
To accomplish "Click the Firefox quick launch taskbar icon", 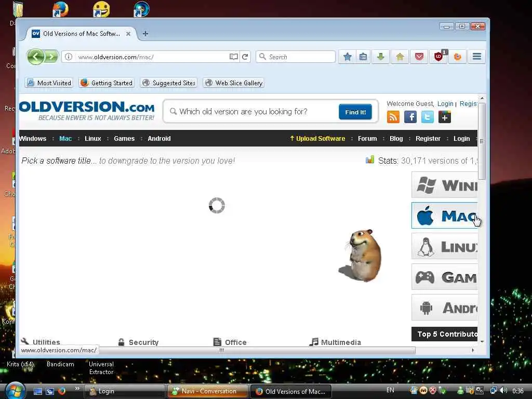I will pos(62,391).
